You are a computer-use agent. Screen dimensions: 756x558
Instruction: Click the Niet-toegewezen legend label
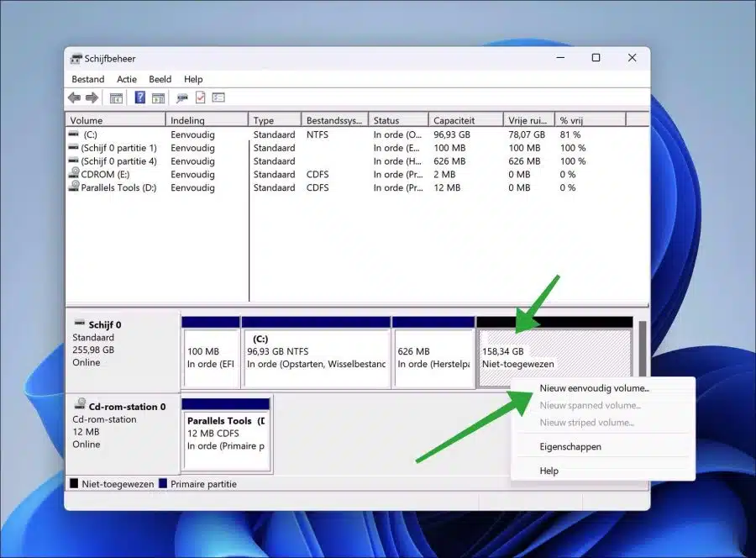(118, 484)
